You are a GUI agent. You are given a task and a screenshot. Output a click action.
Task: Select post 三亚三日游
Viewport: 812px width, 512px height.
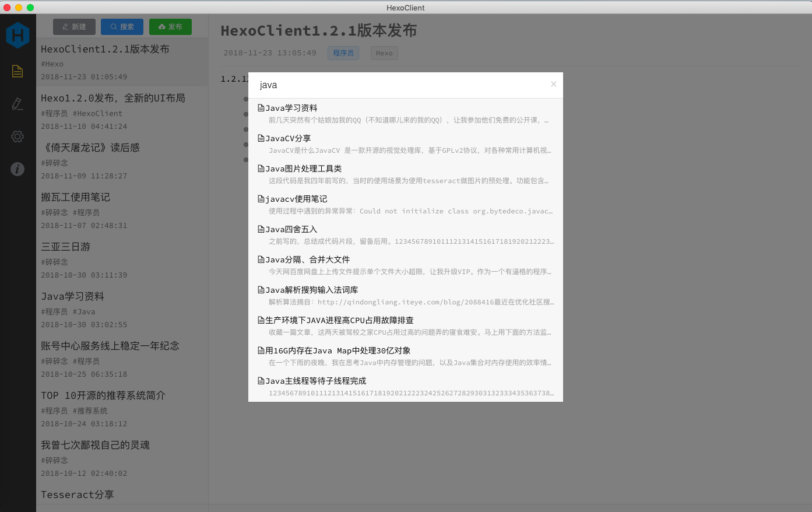point(122,260)
